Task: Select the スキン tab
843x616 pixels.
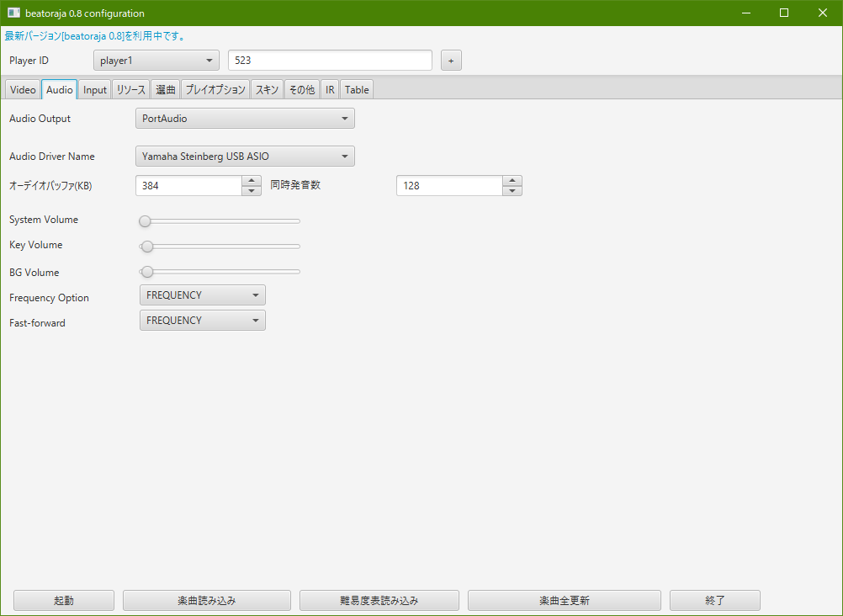Action: click(268, 90)
